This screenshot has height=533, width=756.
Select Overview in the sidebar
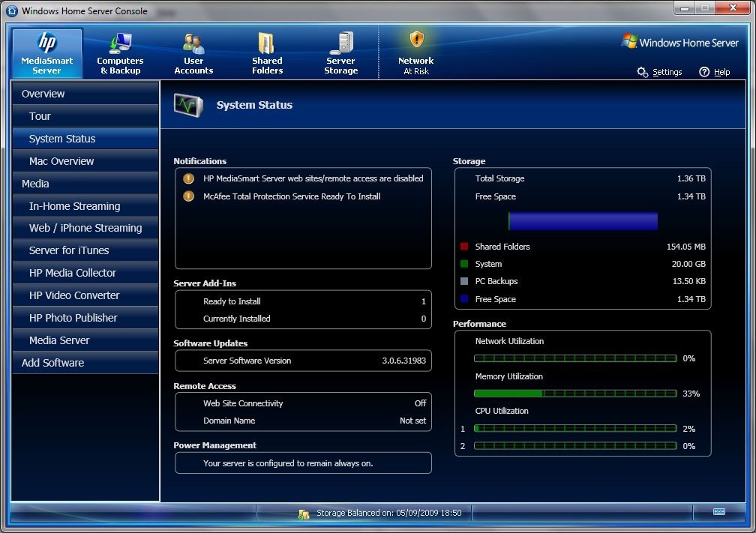[x=85, y=94]
